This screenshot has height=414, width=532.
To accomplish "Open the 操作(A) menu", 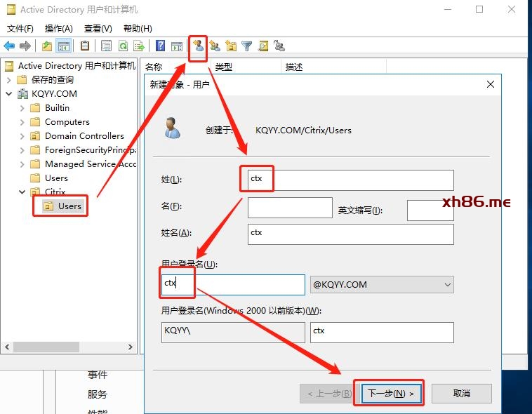I will pos(58,29).
